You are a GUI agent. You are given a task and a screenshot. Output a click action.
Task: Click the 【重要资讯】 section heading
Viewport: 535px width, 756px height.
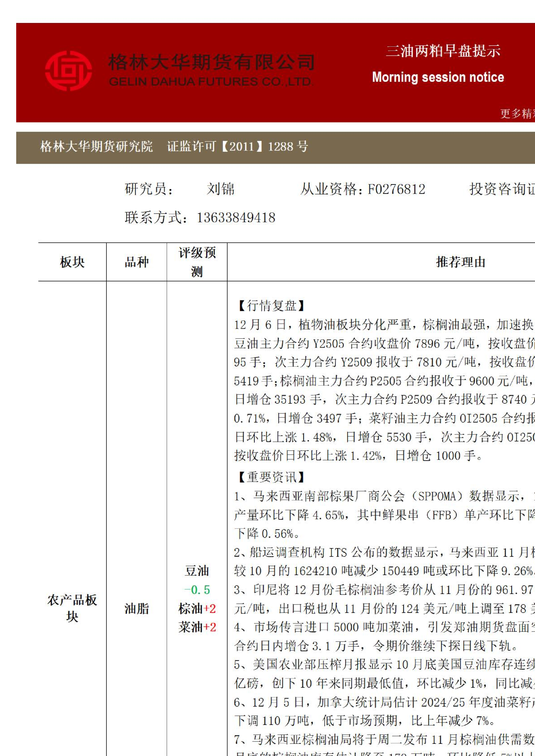(x=271, y=477)
